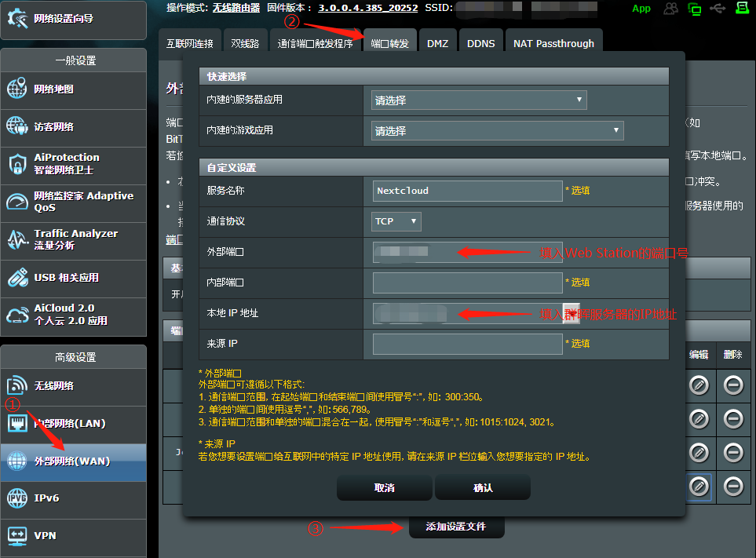Open the built-in game apps (内建的游戏应用) dropdown

pos(497,130)
